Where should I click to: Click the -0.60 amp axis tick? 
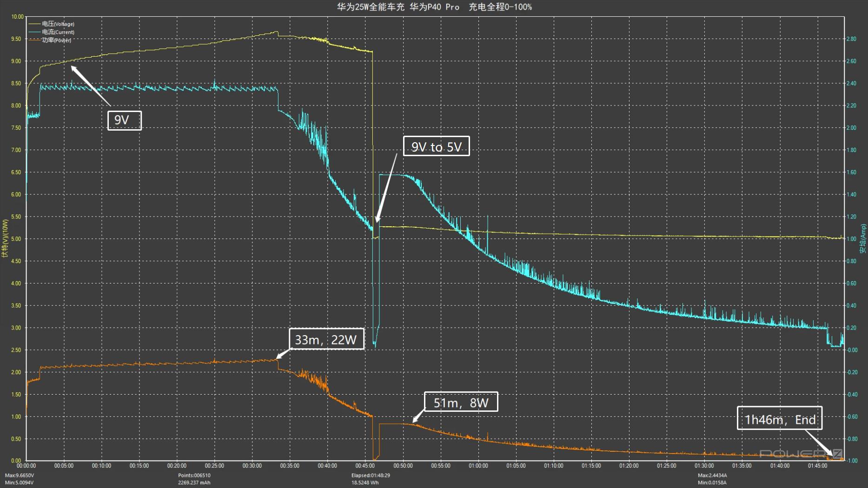click(852, 416)
